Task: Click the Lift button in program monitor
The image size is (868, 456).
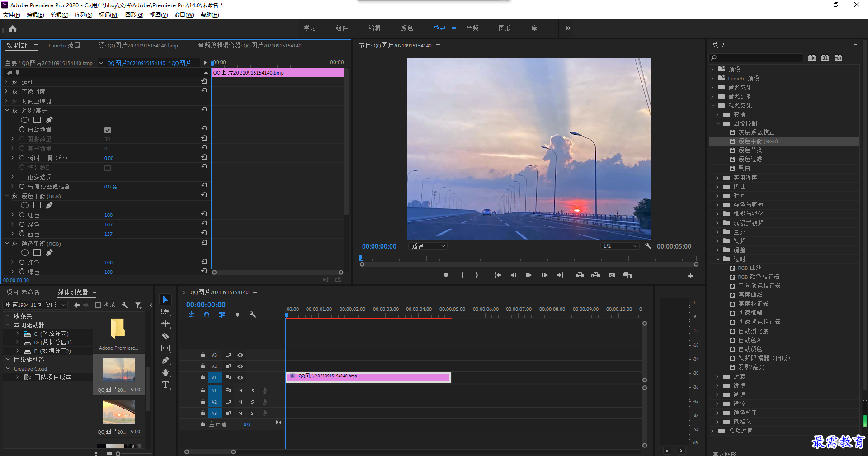Action: click(580, 275)
